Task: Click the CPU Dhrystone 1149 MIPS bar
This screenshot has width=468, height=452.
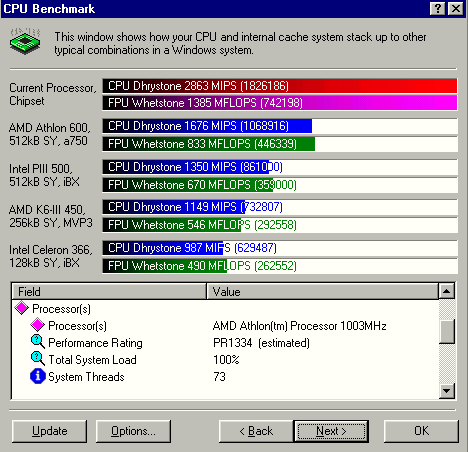Action: pyautogui.click(x=174, y=207)
